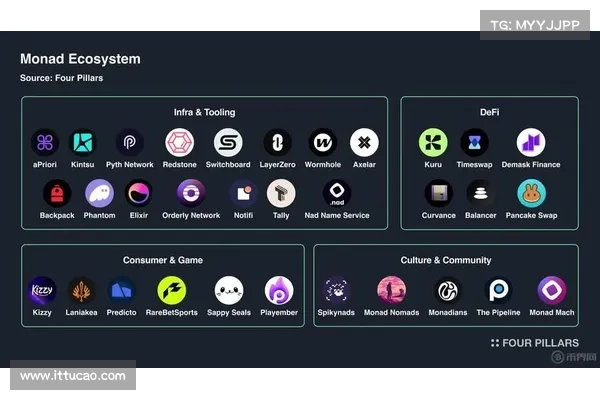Select the Switchboard S icon
This screenshot has width=600, height=400.
click(x=228, y=143)
